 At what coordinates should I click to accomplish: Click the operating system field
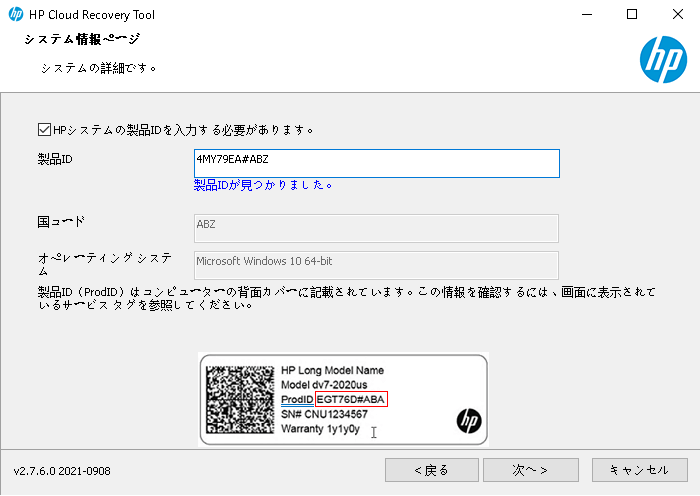[x=376, y=265]
